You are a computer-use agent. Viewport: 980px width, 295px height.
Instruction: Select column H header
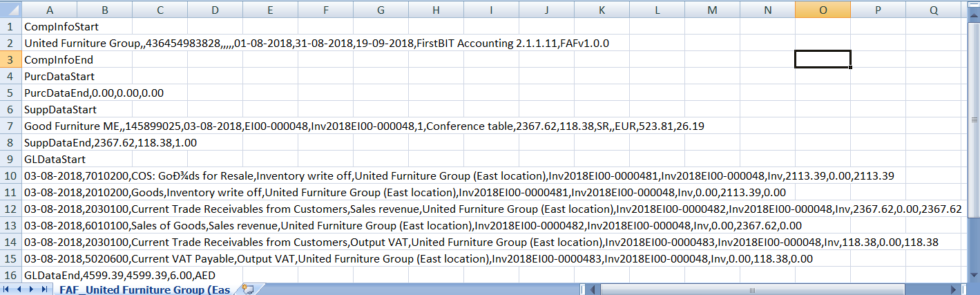pyautogui.click(x=436, y=10)
